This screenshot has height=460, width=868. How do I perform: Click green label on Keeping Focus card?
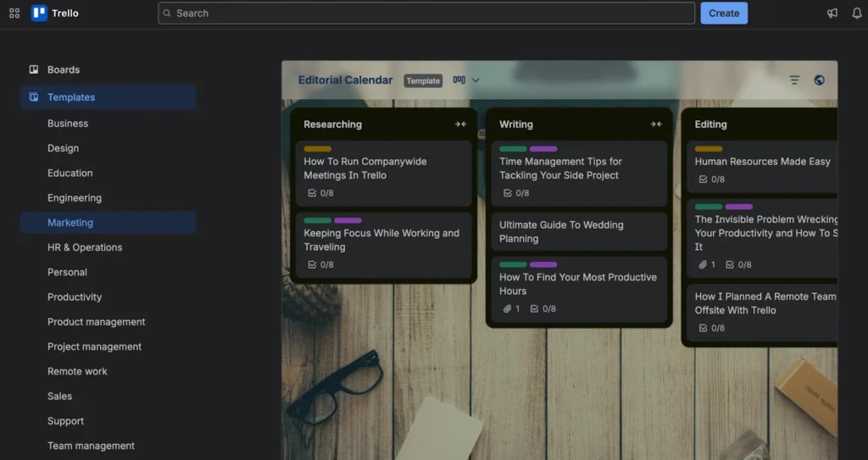318,220
